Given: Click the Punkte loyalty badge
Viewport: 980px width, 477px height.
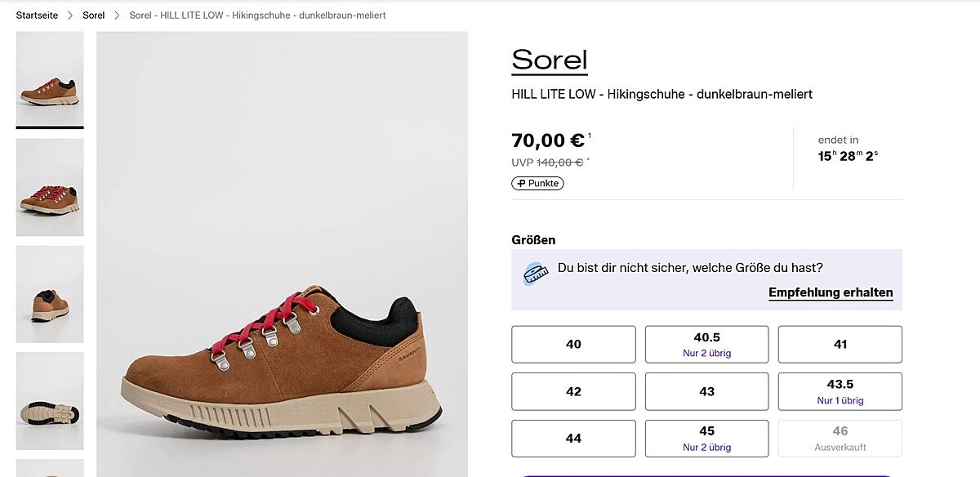Looking at the screenshot, I should pos(537,183).
